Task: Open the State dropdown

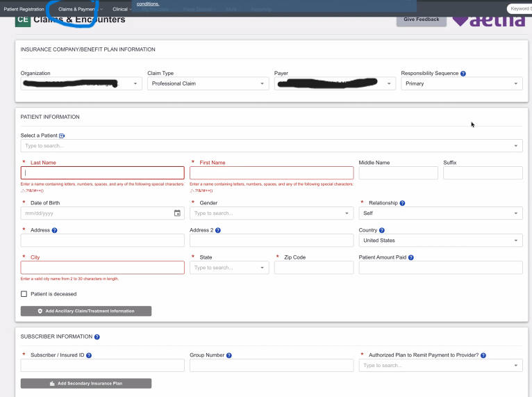Action: (x=228, y=268)
